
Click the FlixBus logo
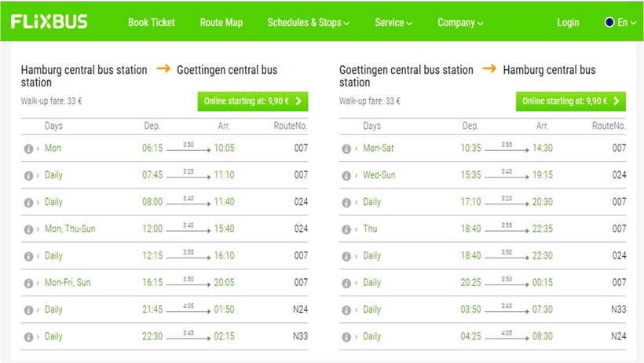(x=49, y=22)
